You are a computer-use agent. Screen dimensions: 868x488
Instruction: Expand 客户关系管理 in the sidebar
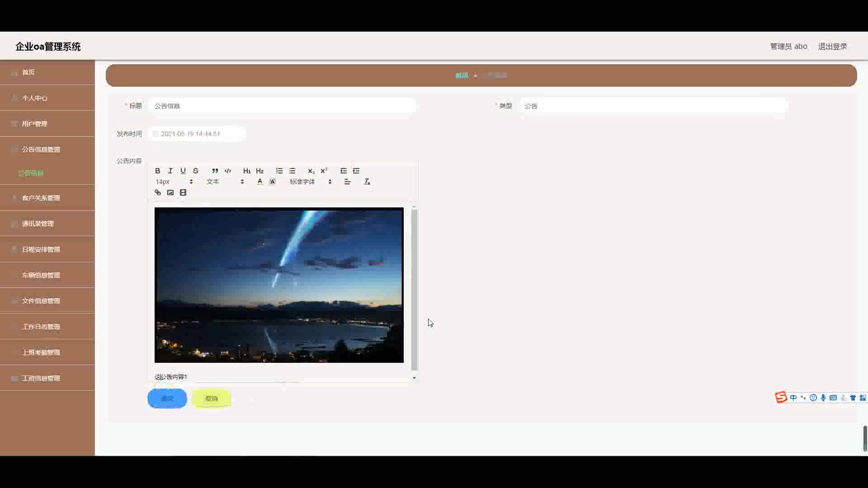point(47,198)
